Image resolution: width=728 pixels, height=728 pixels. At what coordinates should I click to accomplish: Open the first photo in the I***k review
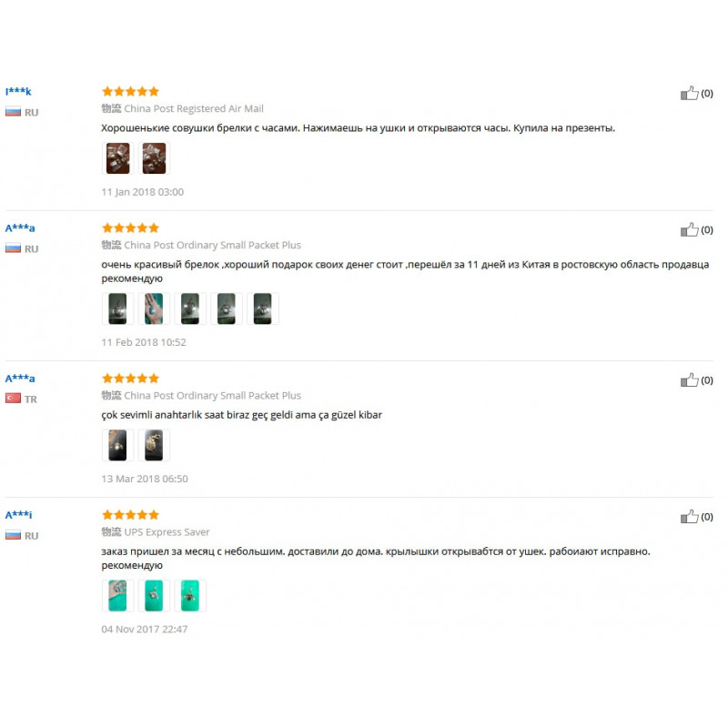coord(118,158)
